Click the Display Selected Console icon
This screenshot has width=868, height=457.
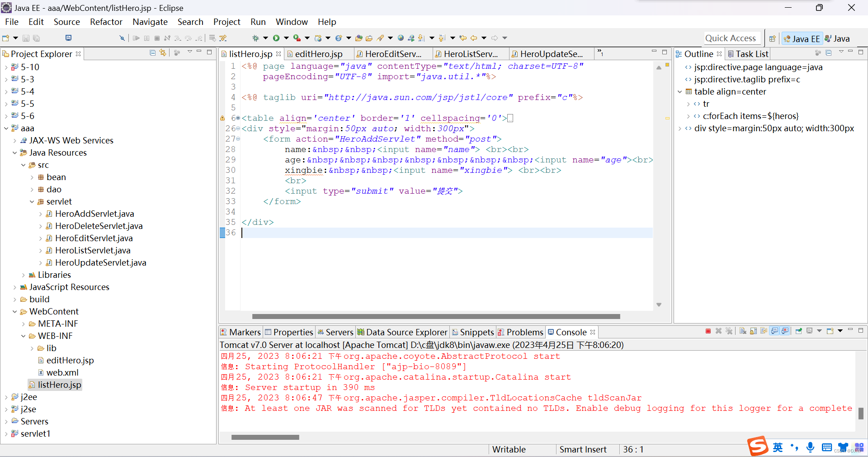point(809,331)
